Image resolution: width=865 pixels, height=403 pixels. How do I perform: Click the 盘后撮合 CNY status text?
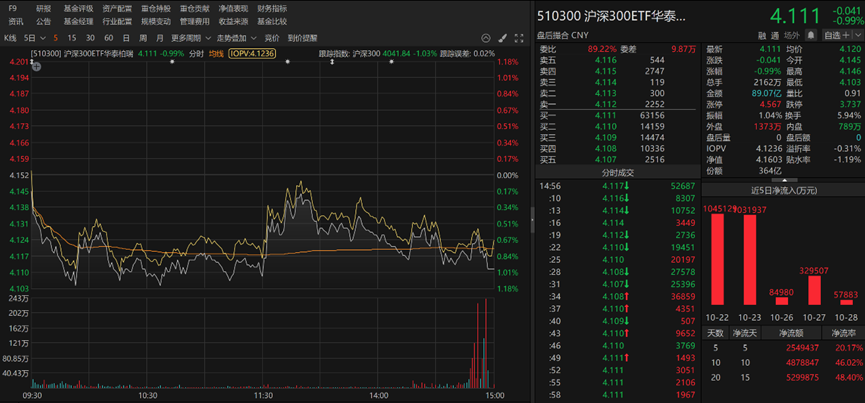point(562,35)
